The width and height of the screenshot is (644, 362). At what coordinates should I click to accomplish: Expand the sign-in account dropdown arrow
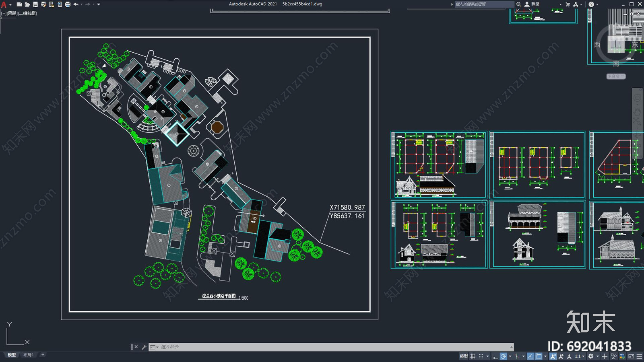click(560, 4)
